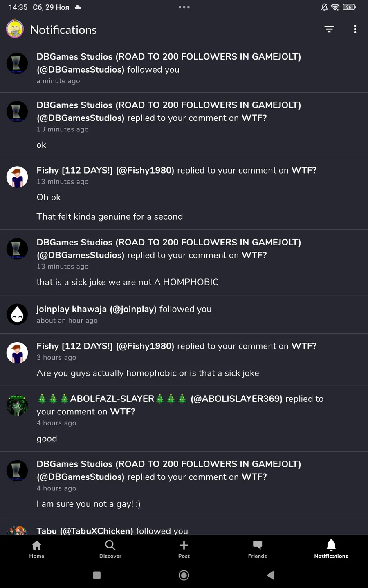This screenshot has height=588, width=368.
Task: Go to the Home tab
Action: (37, 549)
